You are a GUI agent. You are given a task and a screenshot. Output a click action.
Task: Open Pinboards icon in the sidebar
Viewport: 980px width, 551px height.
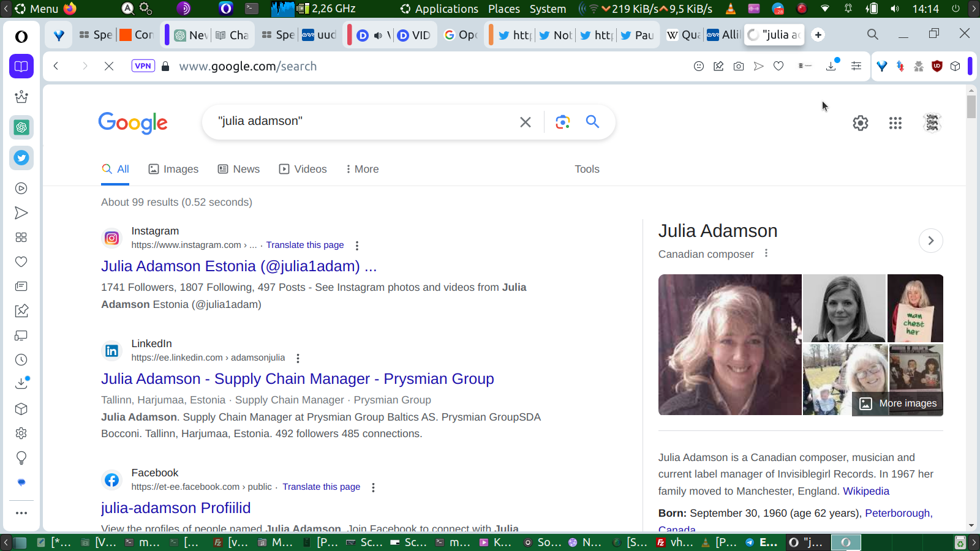[x=21, y=311]
